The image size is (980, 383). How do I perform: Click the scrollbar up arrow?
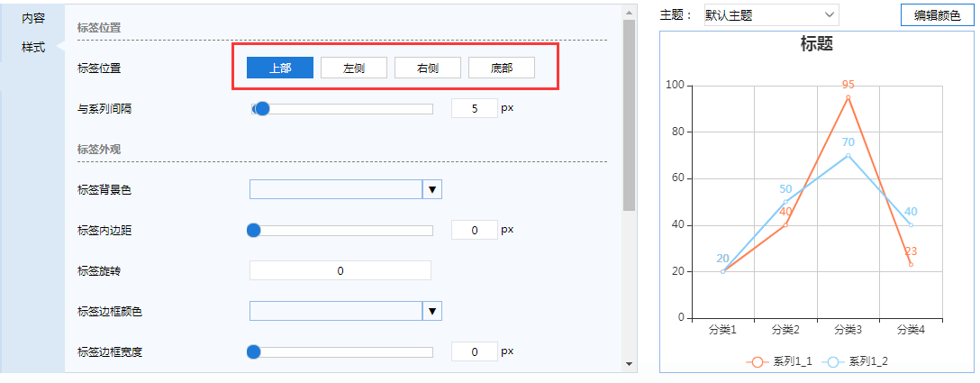(x=629, y=11)
